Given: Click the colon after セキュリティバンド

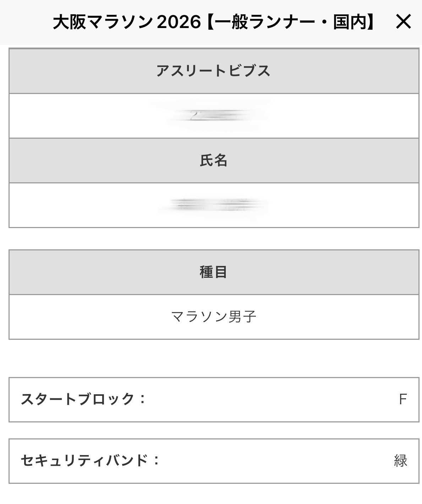Looking at the screenshot, I should click(157, 461).
